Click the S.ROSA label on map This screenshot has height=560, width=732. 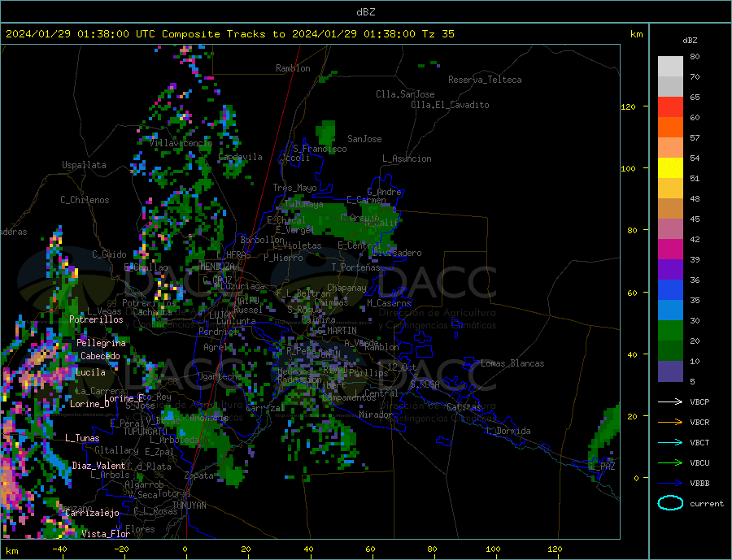[x=425, y=384]
